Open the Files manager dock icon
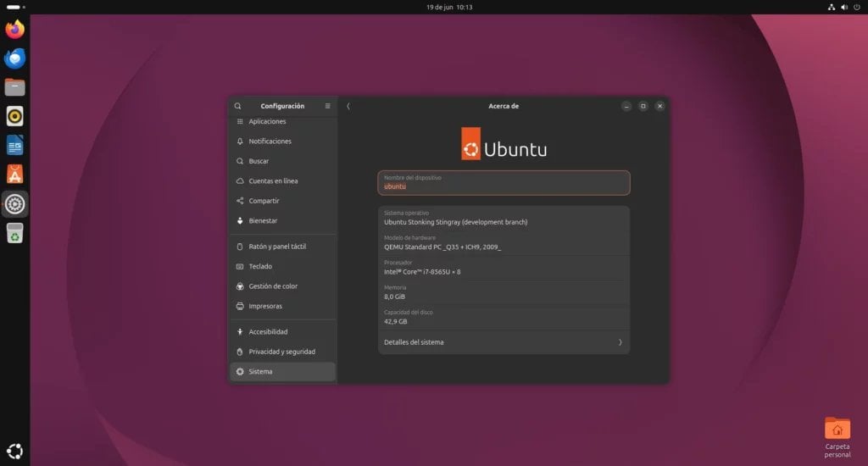868x466 pixels. click(15, 87)
